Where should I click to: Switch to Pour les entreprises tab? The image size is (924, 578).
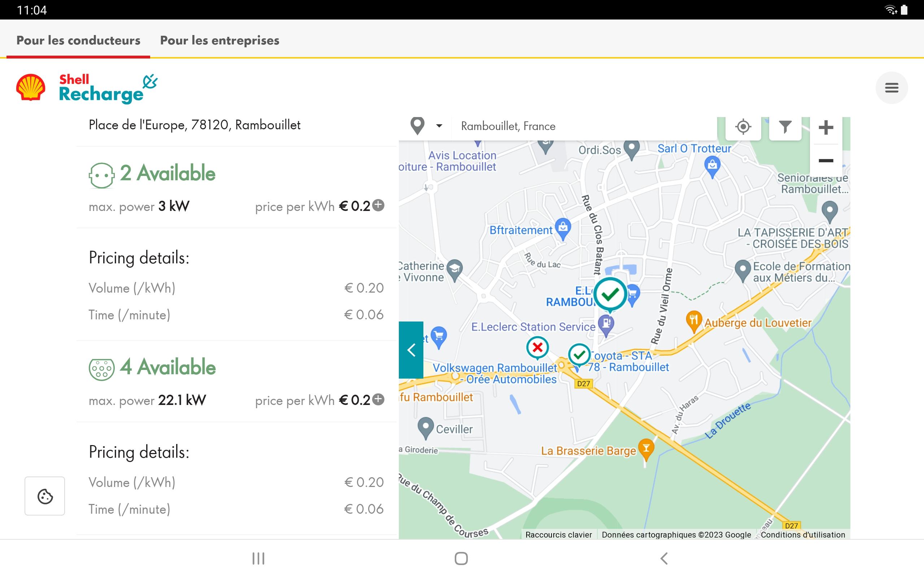click(x=219, y=40)
